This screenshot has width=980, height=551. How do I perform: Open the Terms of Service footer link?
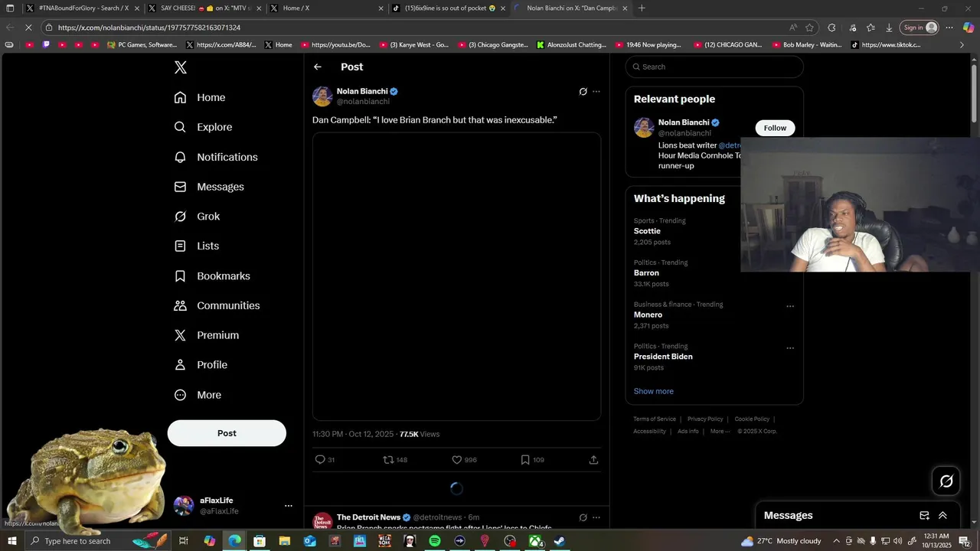[x=655, y=419]
